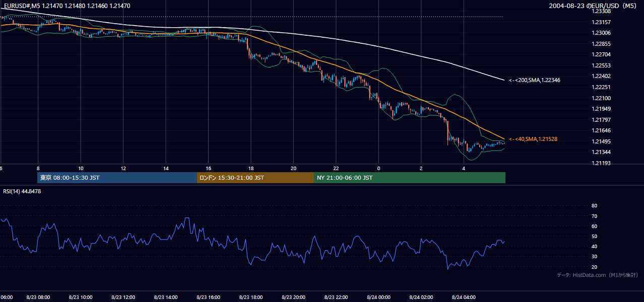This screenshot has width=644, height=302.
Task: Click time label 8/23 16:00
Action: point(208,297)
